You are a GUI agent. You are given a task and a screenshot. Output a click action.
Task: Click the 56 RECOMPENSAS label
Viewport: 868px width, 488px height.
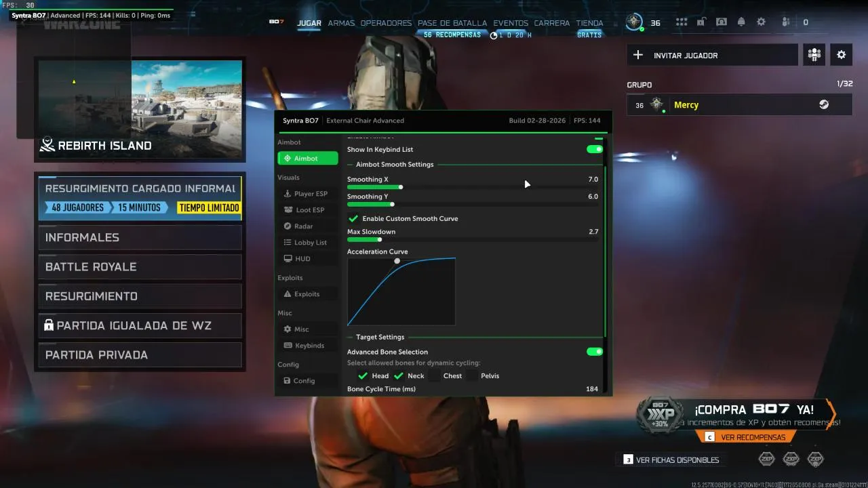pyautogui.click(x=452, y=35)
